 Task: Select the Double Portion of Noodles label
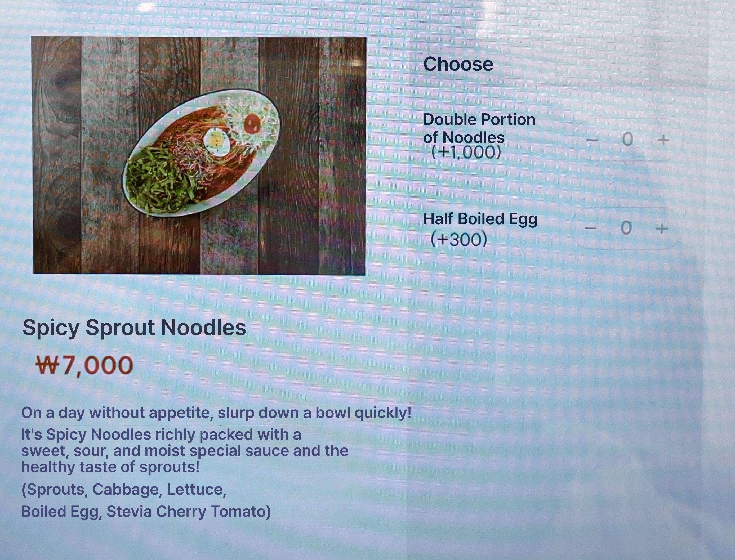(x=479, y=128)
